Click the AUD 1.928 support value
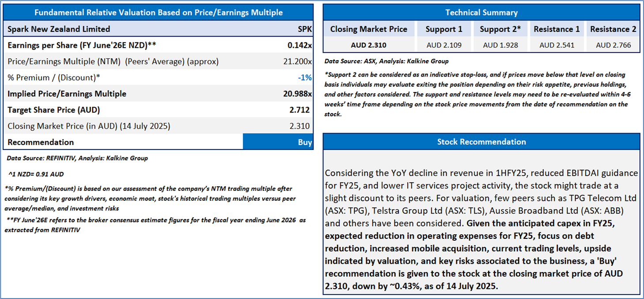This screenshot has height=299, width=644. click(x=500, y=45)
